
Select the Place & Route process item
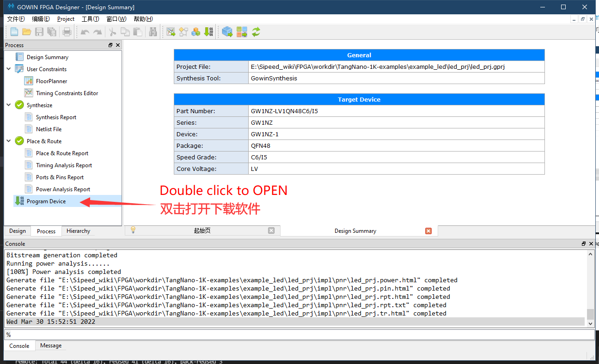tap(44, 141)
